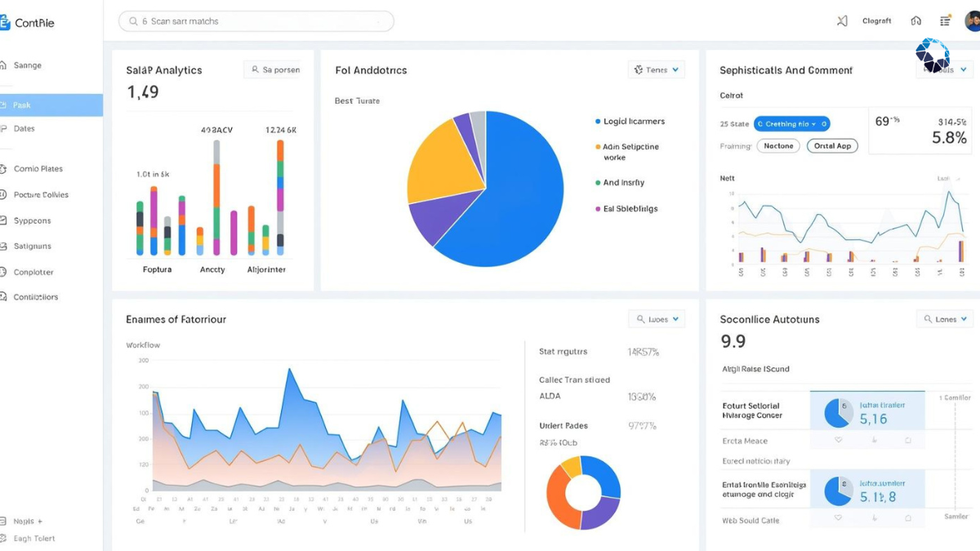Click the blue faceted circular badge icon
This screenshot has height=551, width=980.
(x=933, y=56)
